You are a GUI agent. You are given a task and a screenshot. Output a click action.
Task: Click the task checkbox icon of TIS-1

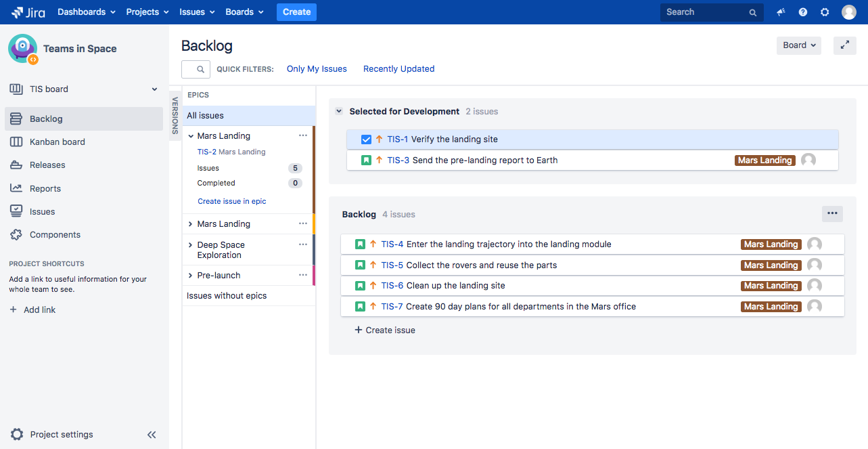366,140
